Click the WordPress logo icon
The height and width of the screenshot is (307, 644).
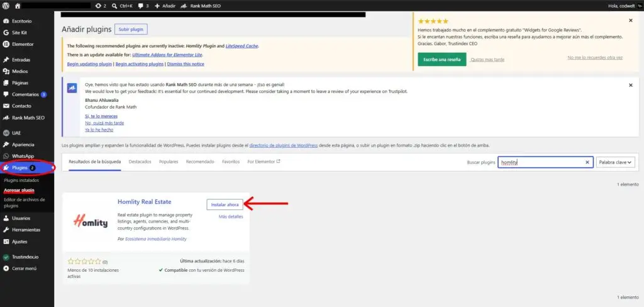point(6,6)
